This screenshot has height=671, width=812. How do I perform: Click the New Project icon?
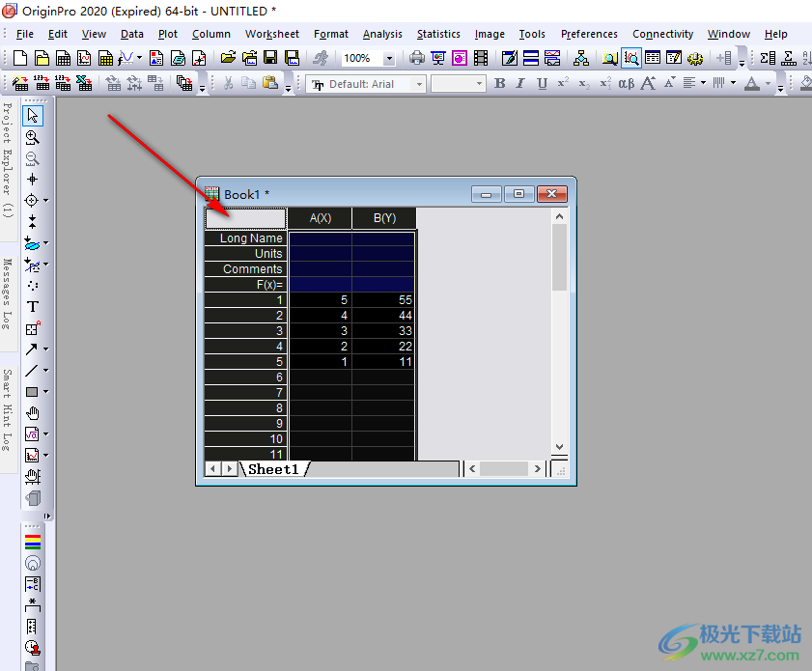[x=20, y=58]
